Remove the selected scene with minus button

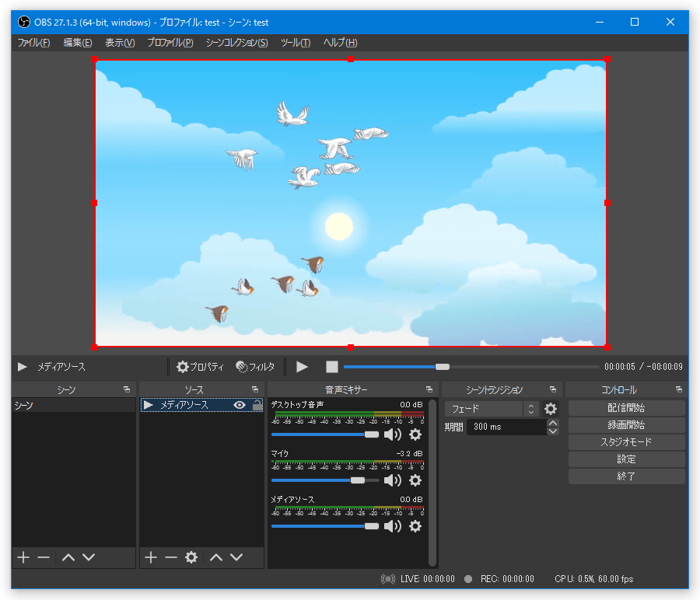[44, 557]
